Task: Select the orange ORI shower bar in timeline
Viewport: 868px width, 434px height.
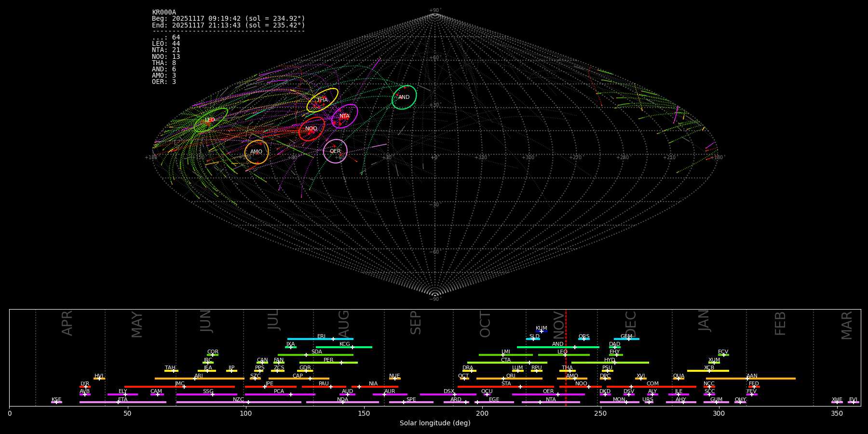Action: click(509, 379)
